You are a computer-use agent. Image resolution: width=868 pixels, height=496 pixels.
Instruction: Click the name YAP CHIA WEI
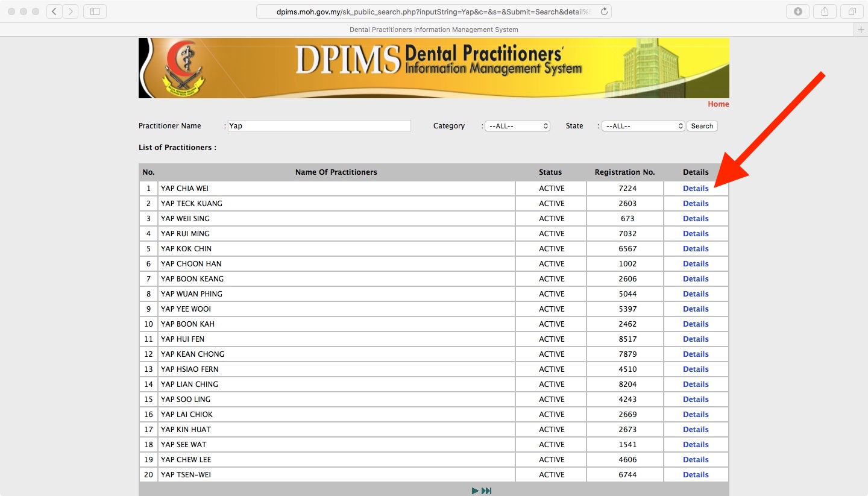(x=184, y=189)
